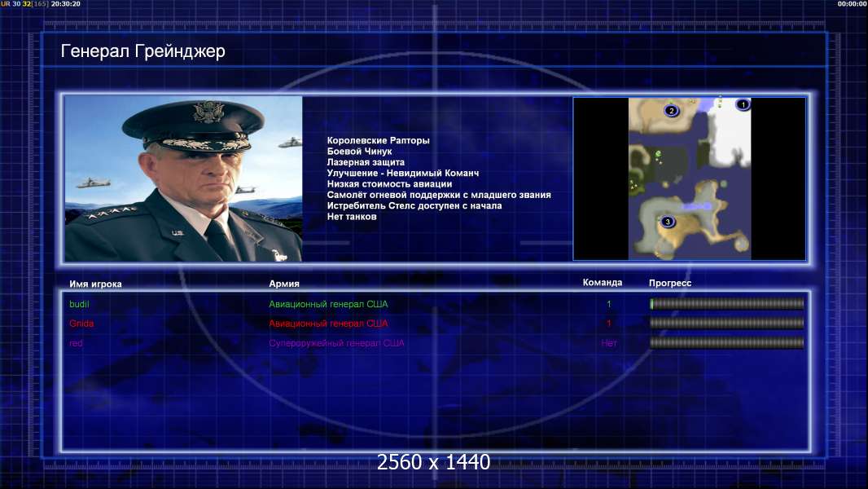Click the 'UR 30 32[165]' status readout
The height and width of the screenshot is (489, 868).
tap(24, 4)
